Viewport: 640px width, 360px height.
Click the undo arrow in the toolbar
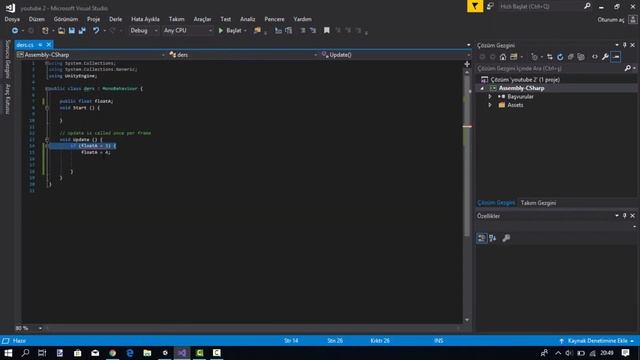pos(96,31)
